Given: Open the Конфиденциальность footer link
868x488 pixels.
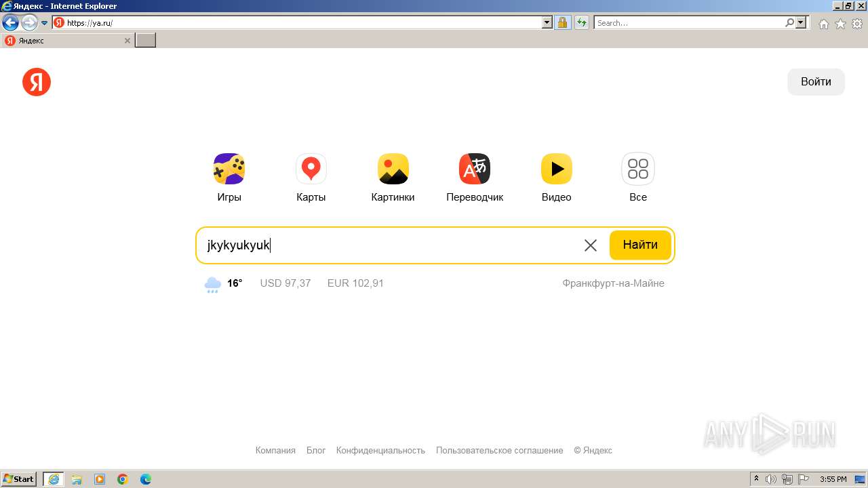Looking at the screenshot, I should click(x=380, y=450).
